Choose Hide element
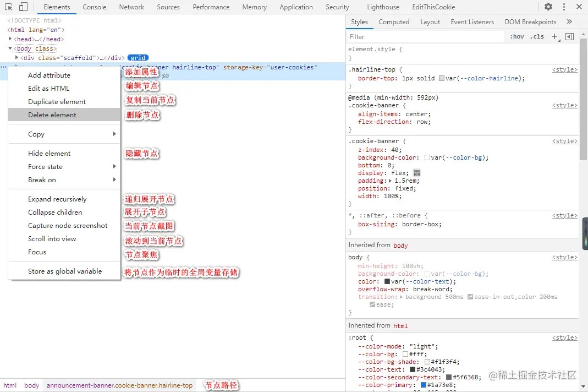The width and height of the screenshot is (588, 392). click(x=64, y=153)
